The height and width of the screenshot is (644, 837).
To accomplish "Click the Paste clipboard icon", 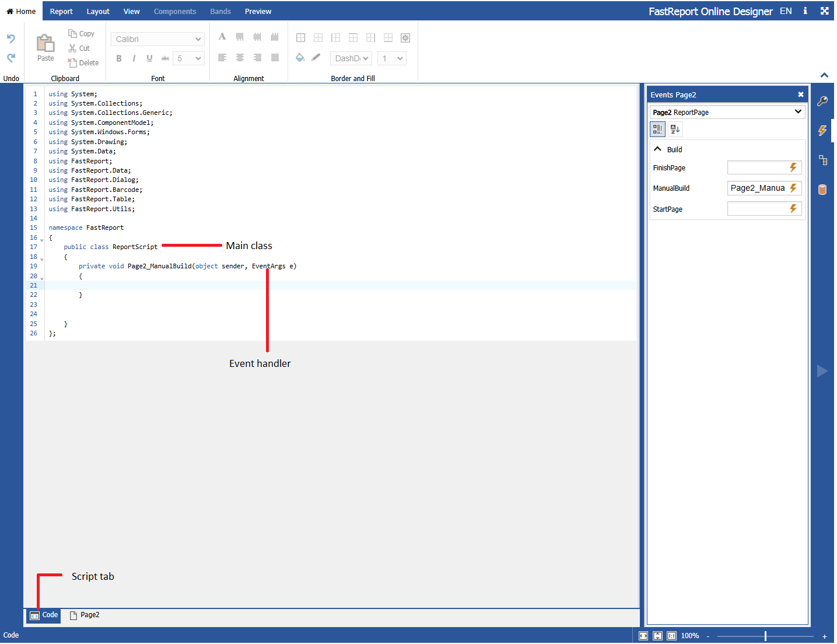I will (x=45, y=43).
